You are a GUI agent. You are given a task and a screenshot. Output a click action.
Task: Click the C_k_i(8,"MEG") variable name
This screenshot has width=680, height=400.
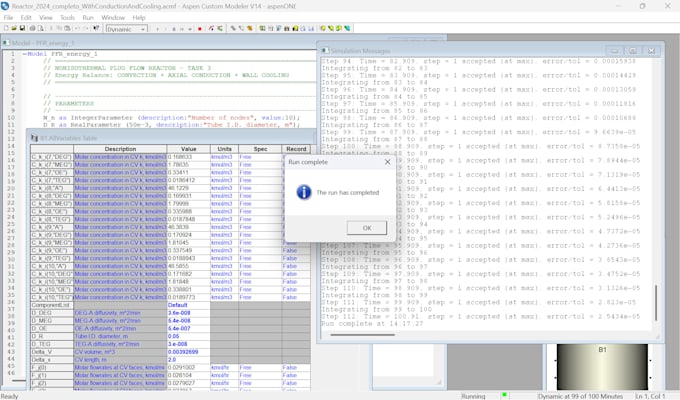coord(52,204)
